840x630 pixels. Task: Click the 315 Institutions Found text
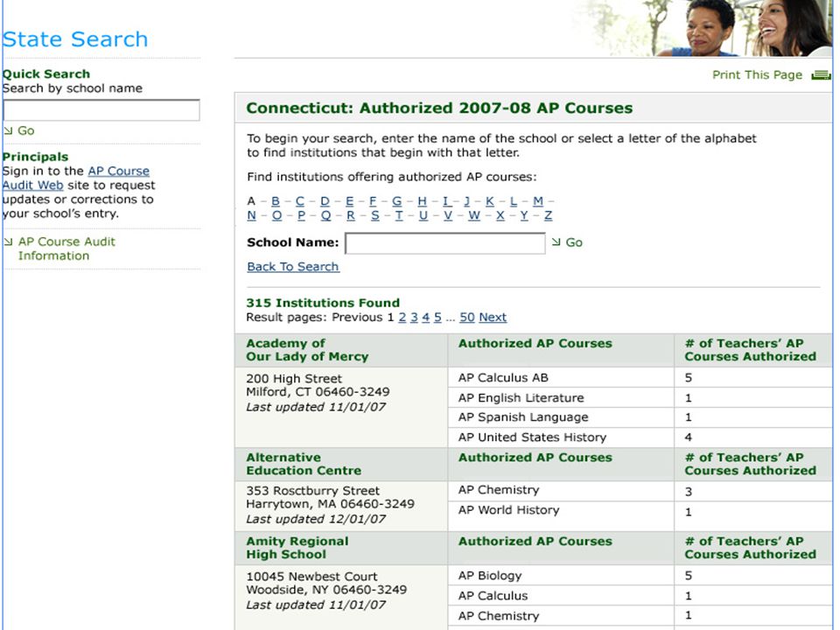pyautogui.click(x=323, y=303)
